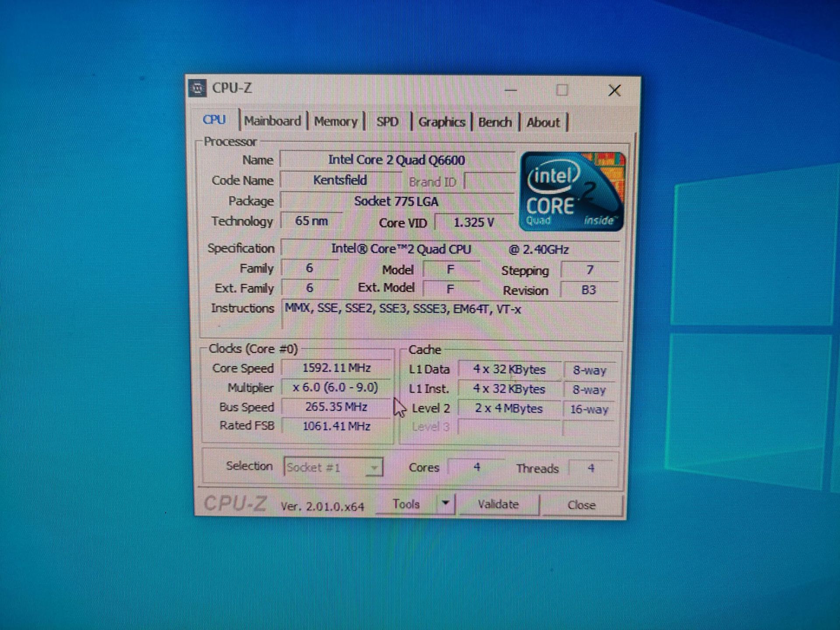Click the Ext. Model value F
Viewport: 840px width, 630px height.
[450, 289]
